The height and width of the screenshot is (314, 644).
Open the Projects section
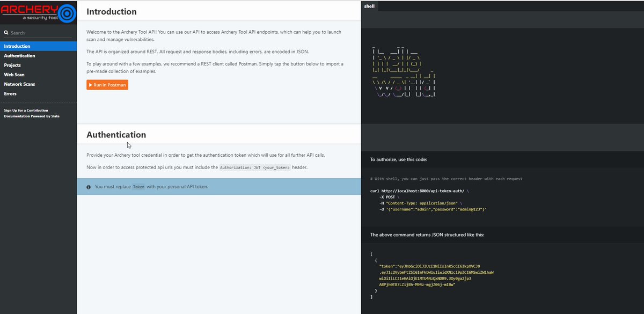[x=13, y=64]
